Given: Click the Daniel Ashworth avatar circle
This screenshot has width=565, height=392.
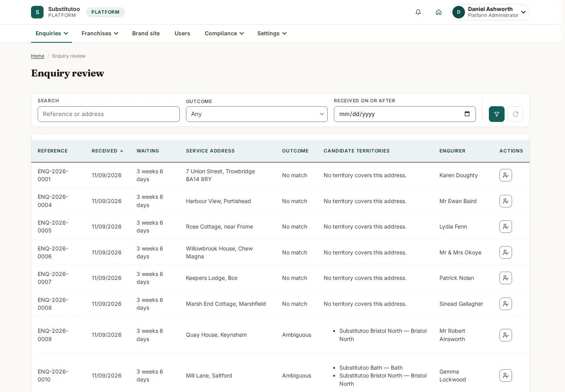Looking at the screenshot, I should pyautogui.click(x=459, y=12).
